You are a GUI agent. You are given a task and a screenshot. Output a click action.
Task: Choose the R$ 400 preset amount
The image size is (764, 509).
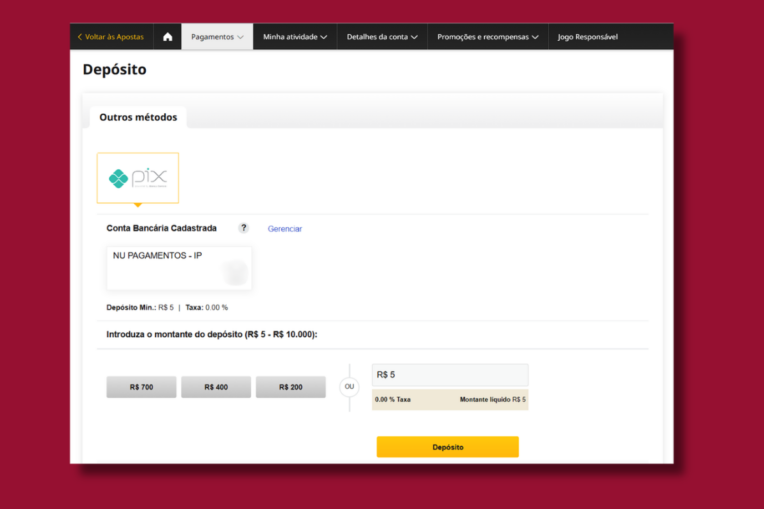tap(216, 387)
